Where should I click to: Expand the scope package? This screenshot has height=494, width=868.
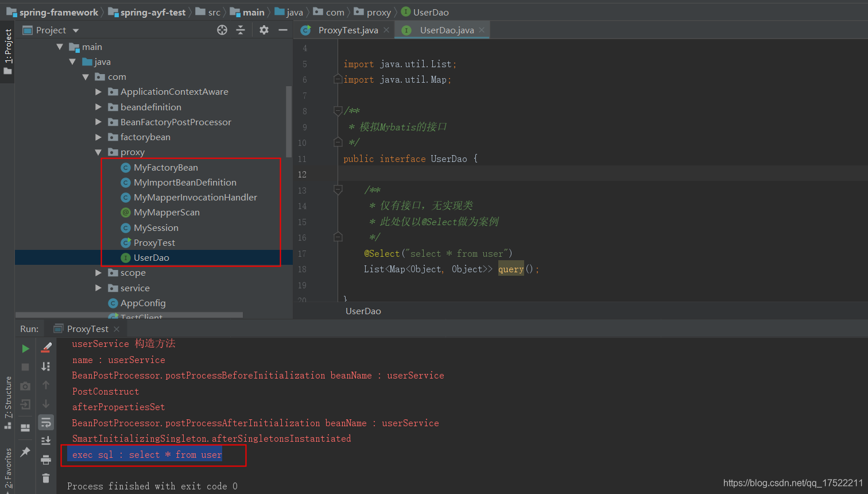click(x=98, y=272)
